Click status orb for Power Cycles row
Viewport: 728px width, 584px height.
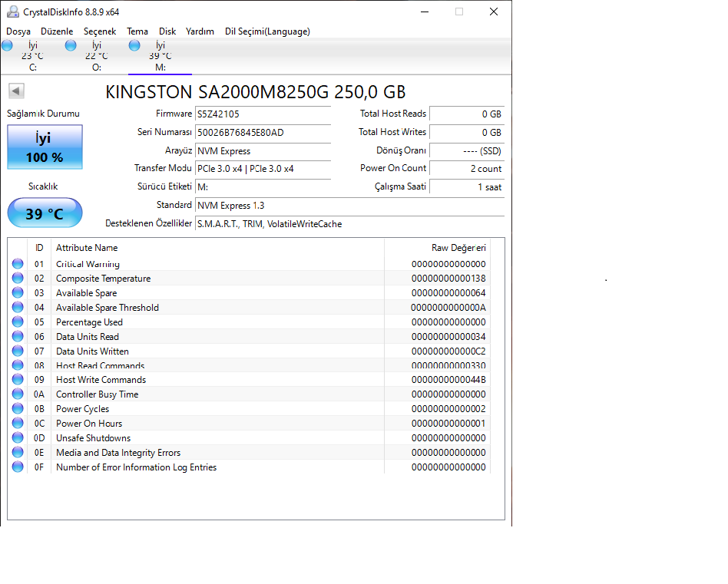[x=18, y=409]
